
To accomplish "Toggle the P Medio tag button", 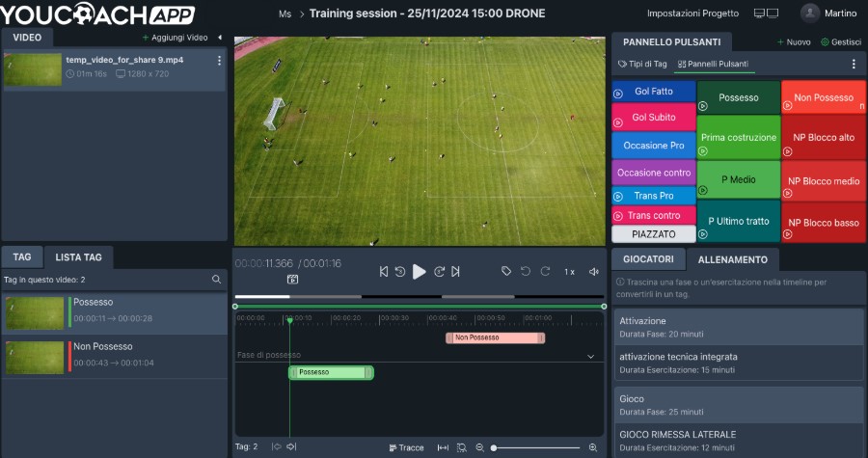I will pos(739,179).
